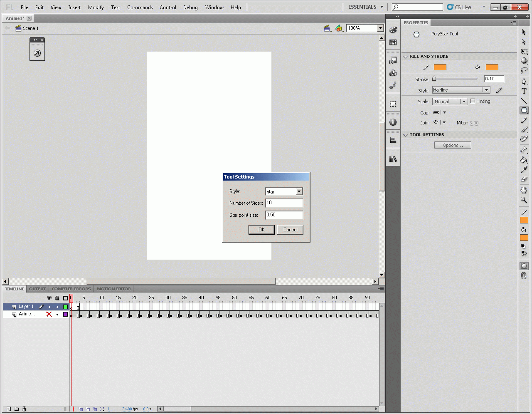Select the Eraser tool
The width and height of the screenshot is (532, 414).
pyautogui.click(x=524, y=180)
